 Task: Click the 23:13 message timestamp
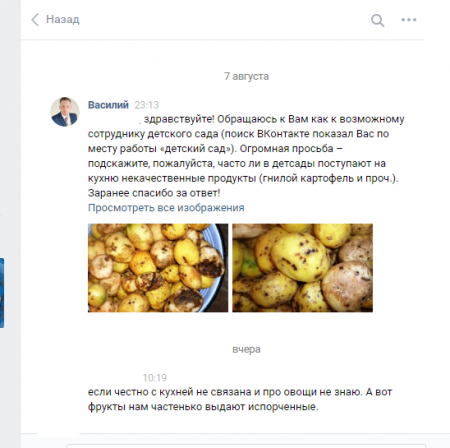[x=147, y=105]
